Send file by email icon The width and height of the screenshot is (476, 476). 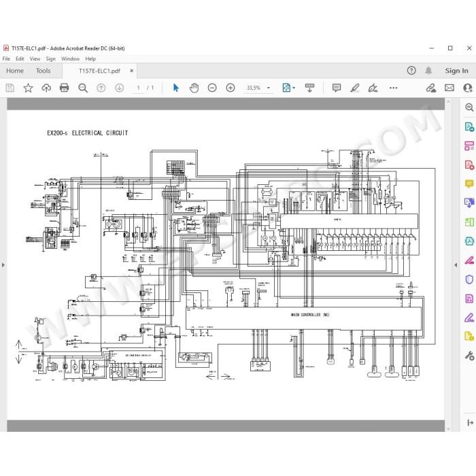[x=449, y=88]
